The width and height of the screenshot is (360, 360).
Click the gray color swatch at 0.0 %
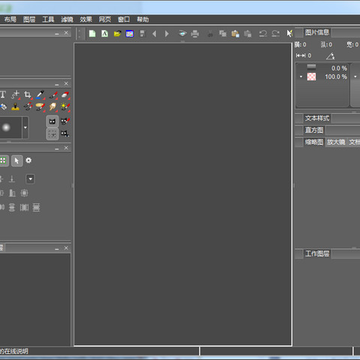pos(311,67)
